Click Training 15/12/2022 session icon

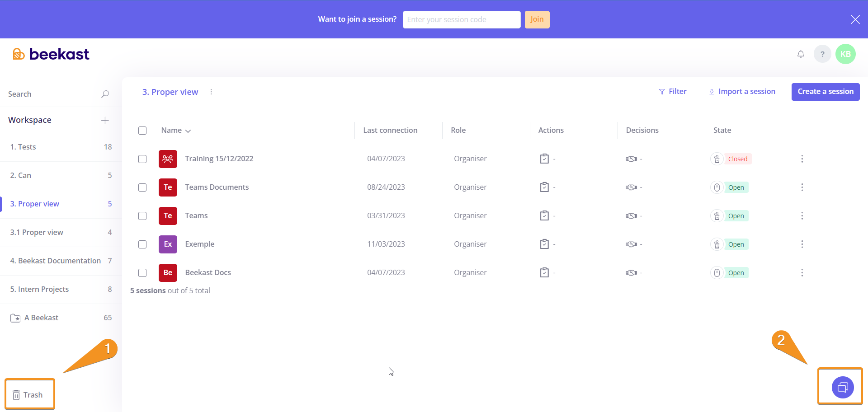tap(168, 159)
